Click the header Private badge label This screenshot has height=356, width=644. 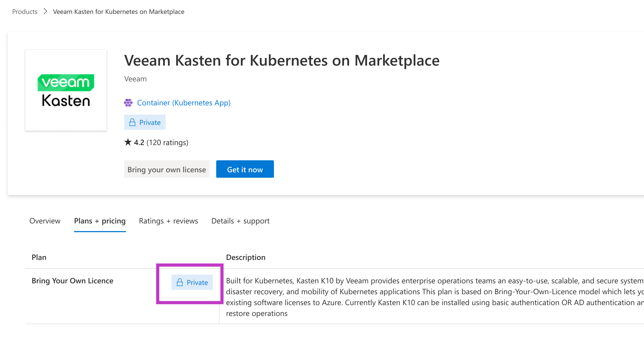pyautogui.click(x=150, y=122)
